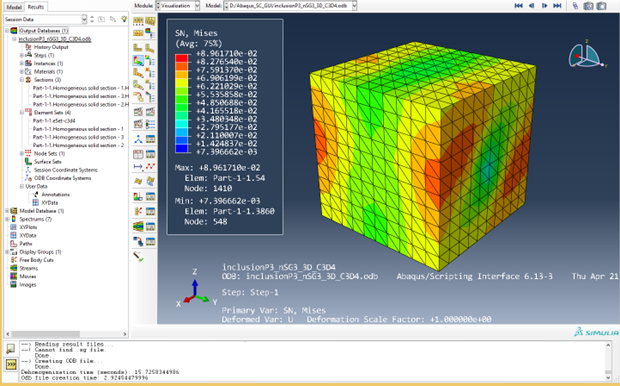Click the message area vertical scrollbar
Screen dimensions: 620x386
[x=609, y=361]
